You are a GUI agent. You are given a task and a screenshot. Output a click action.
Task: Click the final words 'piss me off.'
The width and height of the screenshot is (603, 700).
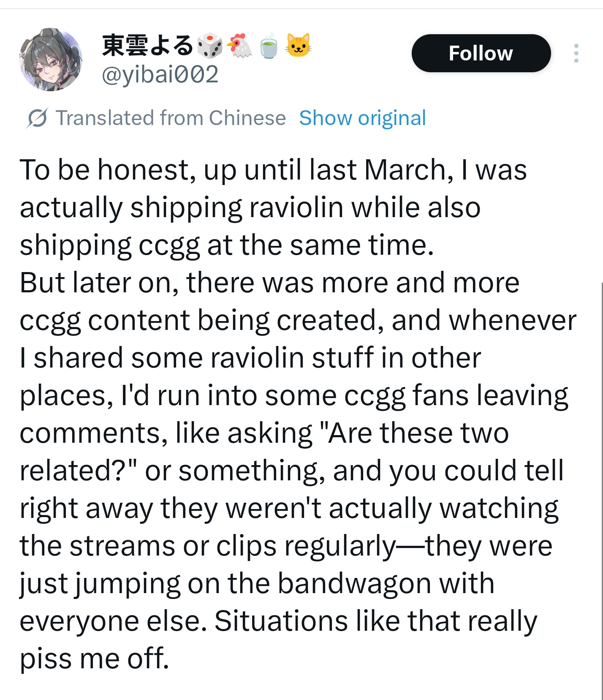(95, 659)
